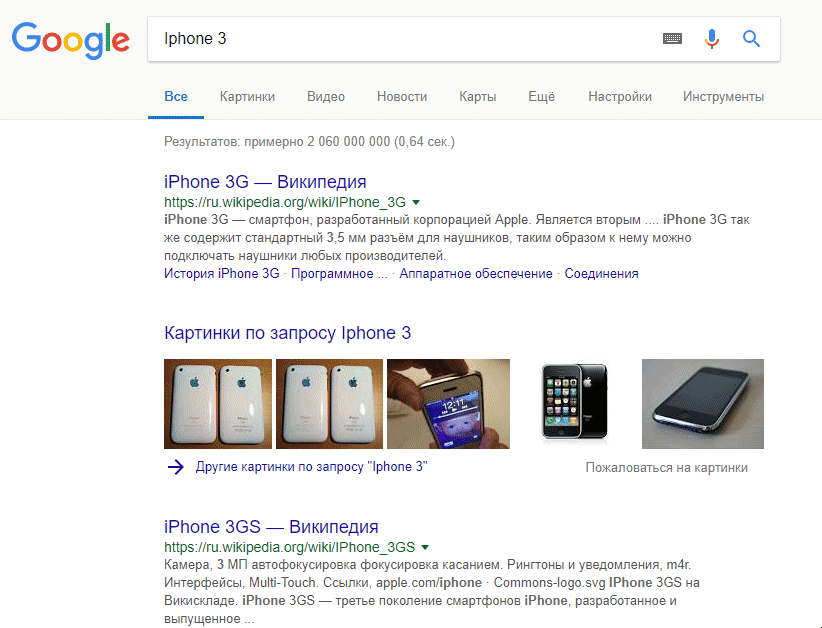The width and height of the screenshot is (822, 628).
Task: Click the arrow icon beside Другие картинки
Action: tap(176, 467)
